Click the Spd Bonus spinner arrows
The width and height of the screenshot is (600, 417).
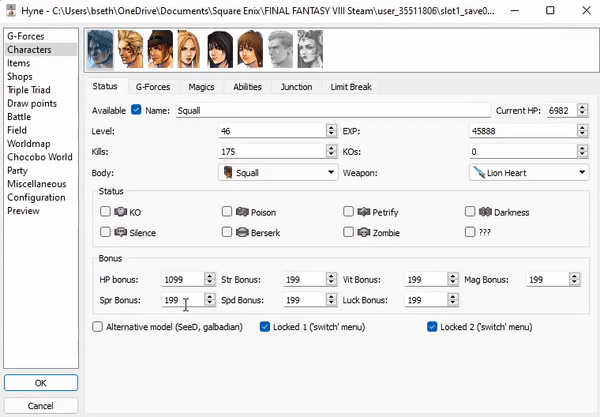pos(331,299)
